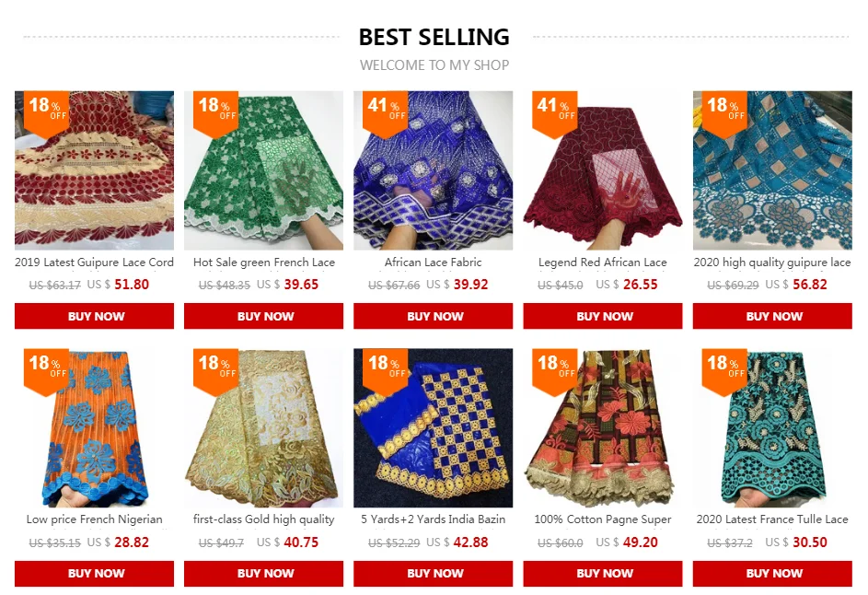Open the '2020 high quality guipure lace' title
868x595 pixels.
point(772,262)
